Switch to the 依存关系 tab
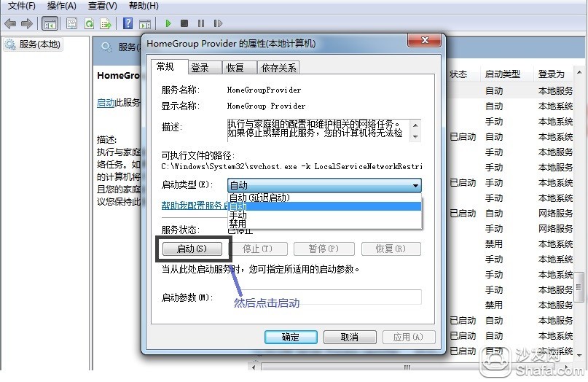 pos(278,68)
